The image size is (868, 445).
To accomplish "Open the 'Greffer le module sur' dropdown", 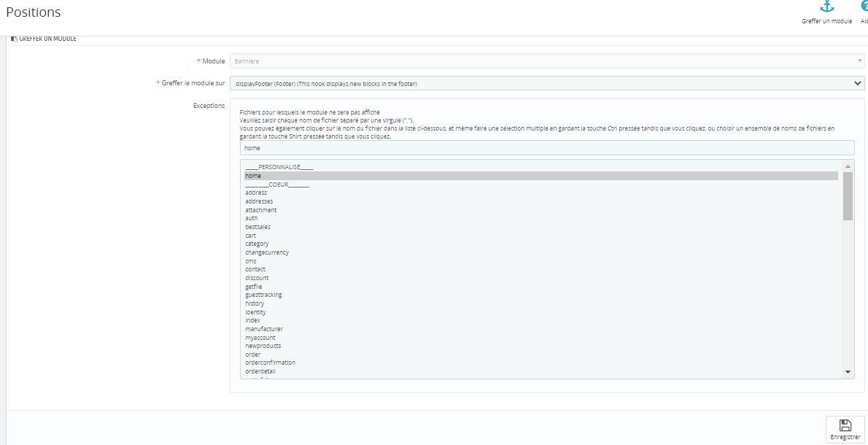I will click(547, 84).
